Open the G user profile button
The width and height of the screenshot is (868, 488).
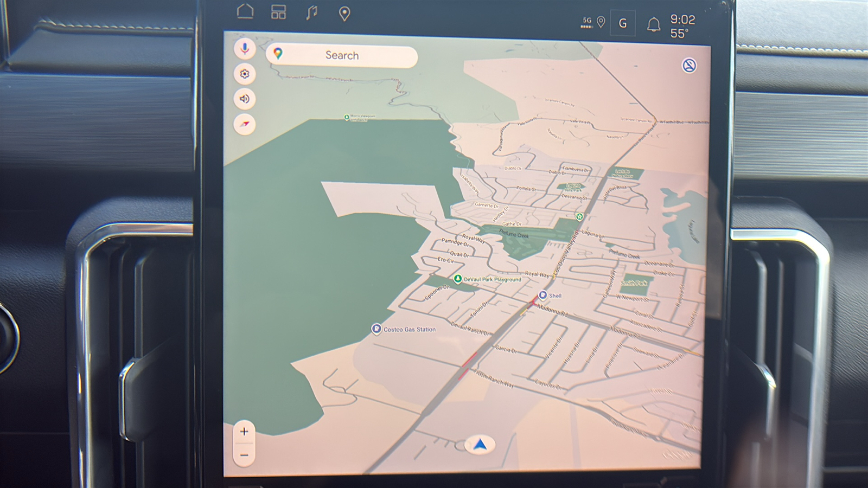622,23
